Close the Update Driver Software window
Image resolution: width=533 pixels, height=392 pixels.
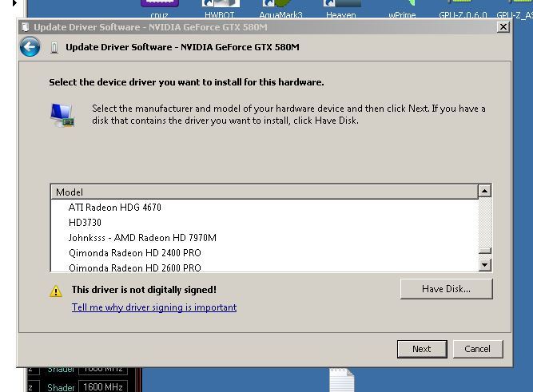[x=503, y=27]
